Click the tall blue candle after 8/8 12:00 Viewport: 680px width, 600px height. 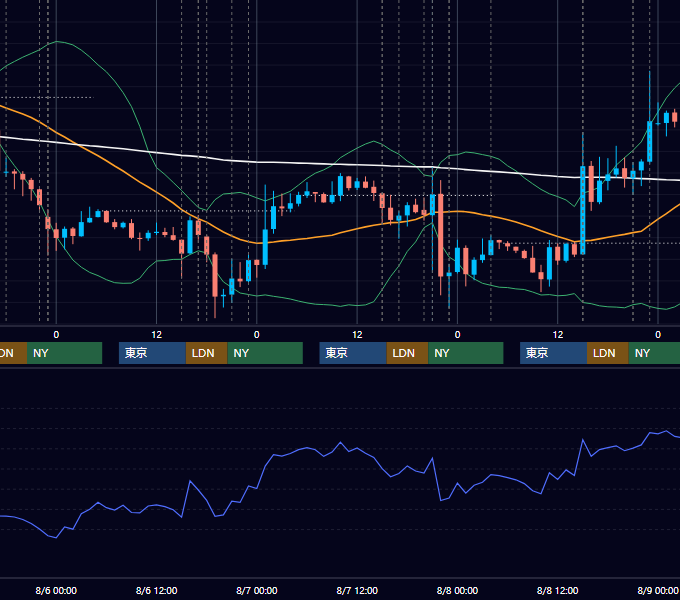pos(582,210)
